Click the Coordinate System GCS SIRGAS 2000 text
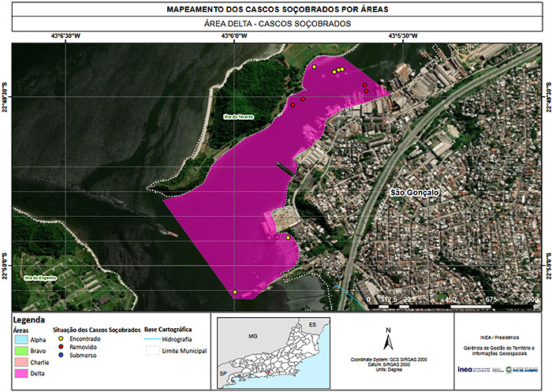 tap(389, 360)
